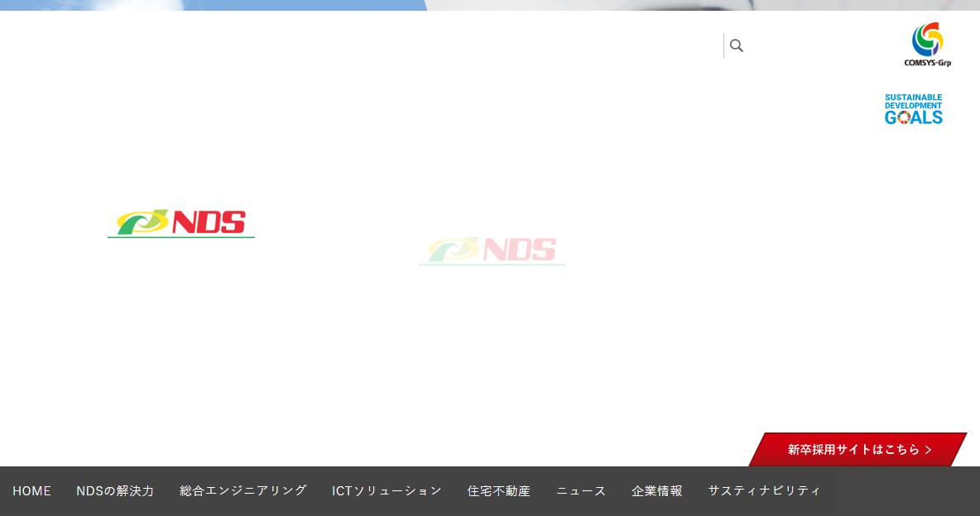The width and height of the screenshot is (980, 516).
Task: Open 企業情報 in the navigation bar
Action: pyautogui.click(x=657, y=491)
